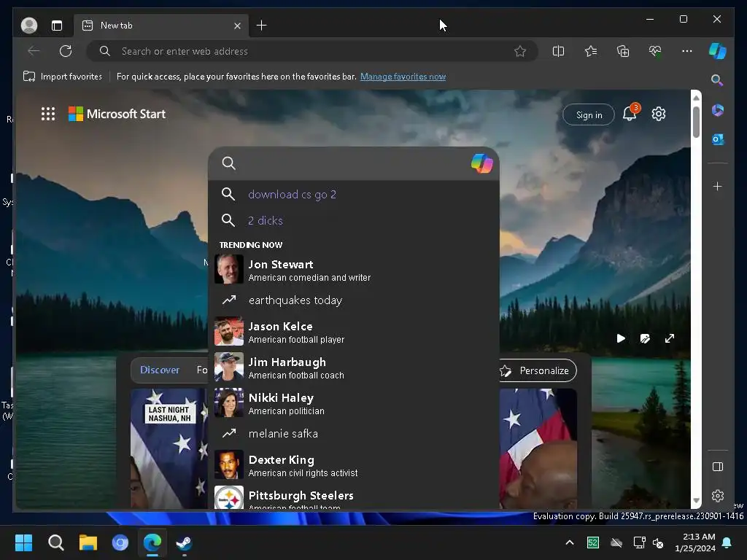747x560 pixels.
Task: Click the page vertical scrollbar thumb
Action: coord(696,122)
